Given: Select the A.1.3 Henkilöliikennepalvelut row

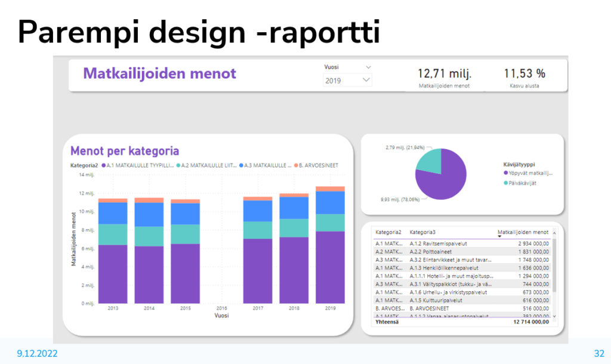Looking at the screenshot, I should (x=462, y=268).
